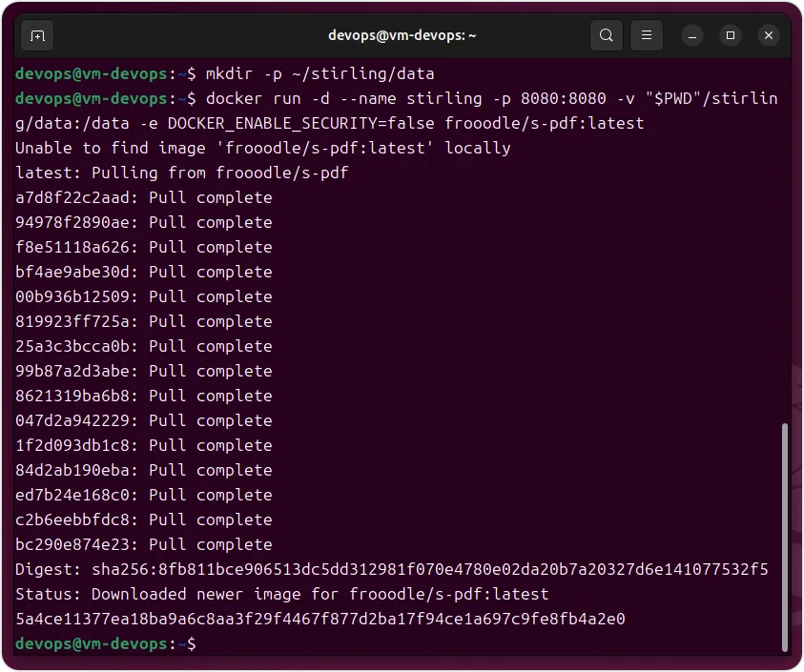Click layer 84d2ab190eba line
The width and height of the screenshot is (804, 672).
pyautogui.click(x=144, y=470)
